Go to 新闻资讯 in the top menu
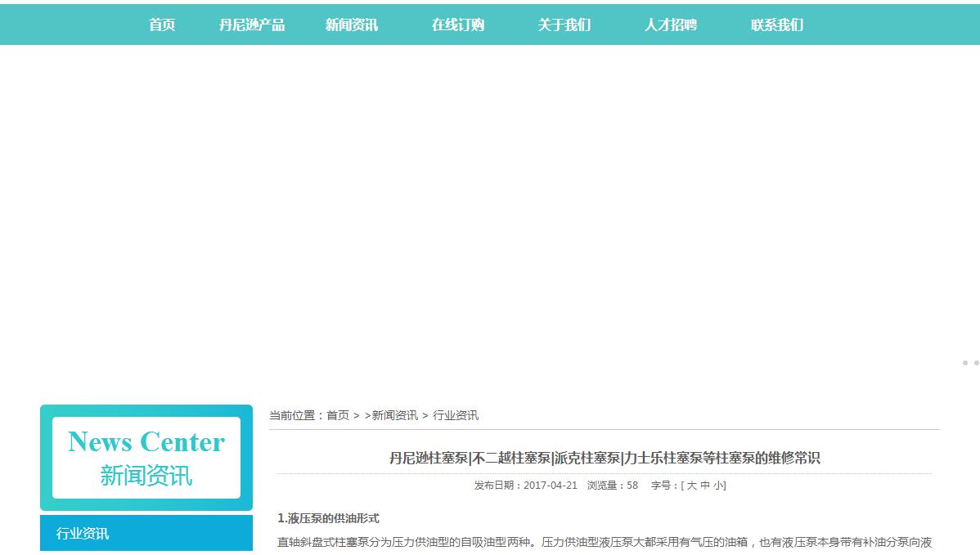The width and height of the screenshot is (980, 555). 351,25
